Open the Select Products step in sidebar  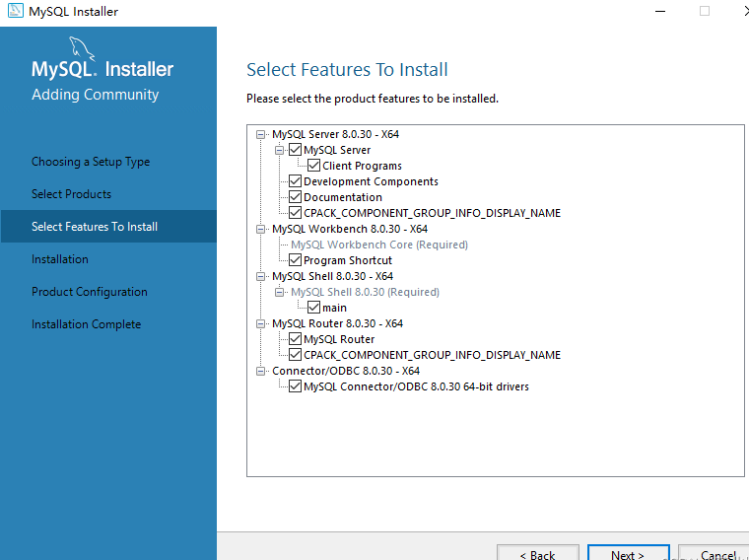[x=71, y=194]
